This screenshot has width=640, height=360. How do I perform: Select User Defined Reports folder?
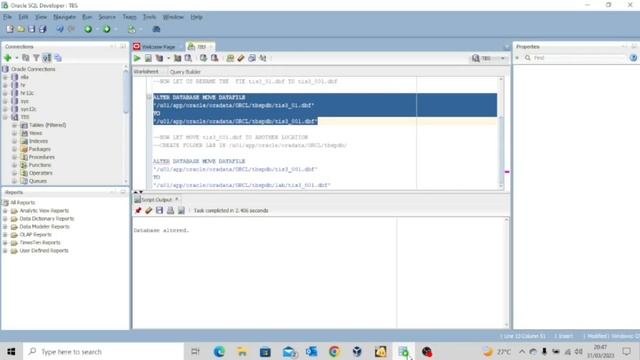44,251
